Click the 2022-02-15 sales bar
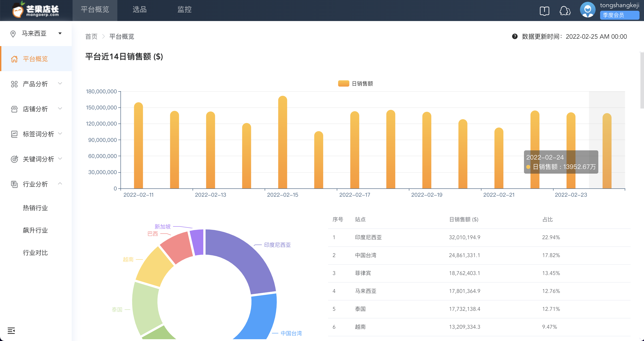Image resolution: width=644 pixels, height=341 pixels. pos(283,142)
